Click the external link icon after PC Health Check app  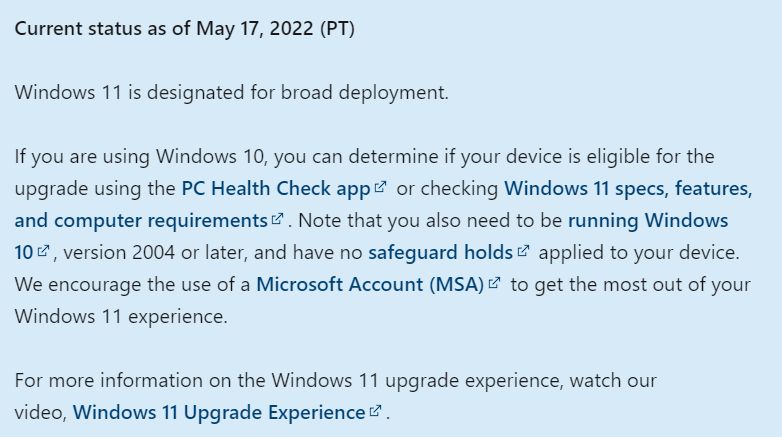point(380,187)
